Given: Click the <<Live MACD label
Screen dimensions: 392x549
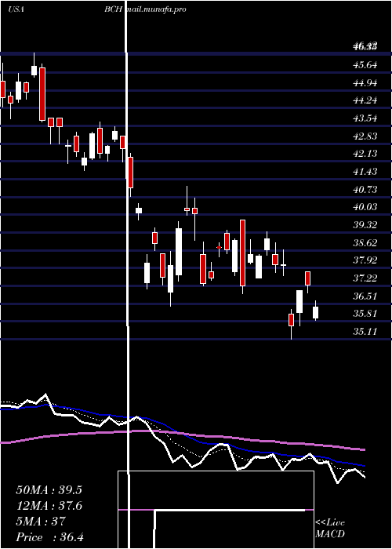Looking at the screenshot, I should coord(330,529).
